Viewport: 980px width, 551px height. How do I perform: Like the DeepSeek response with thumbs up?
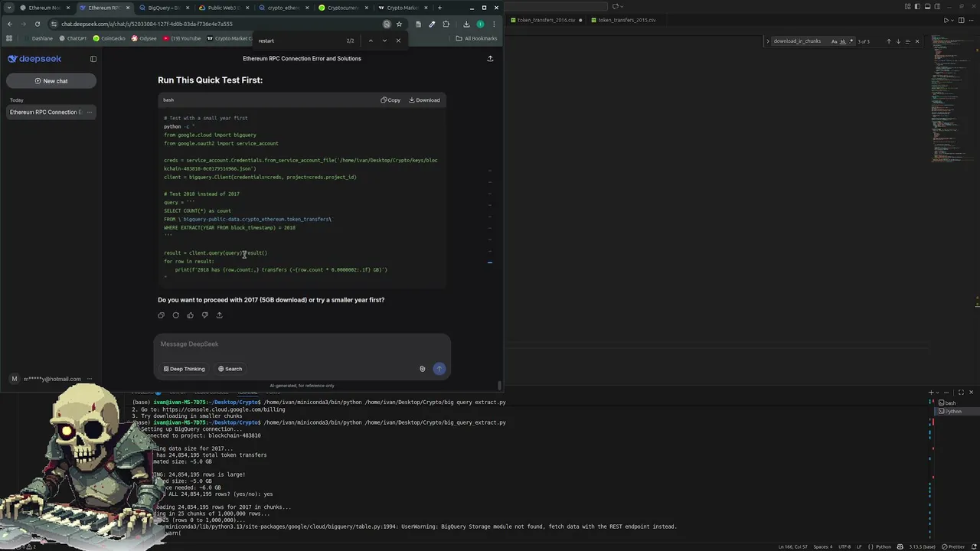coord(190,315)
